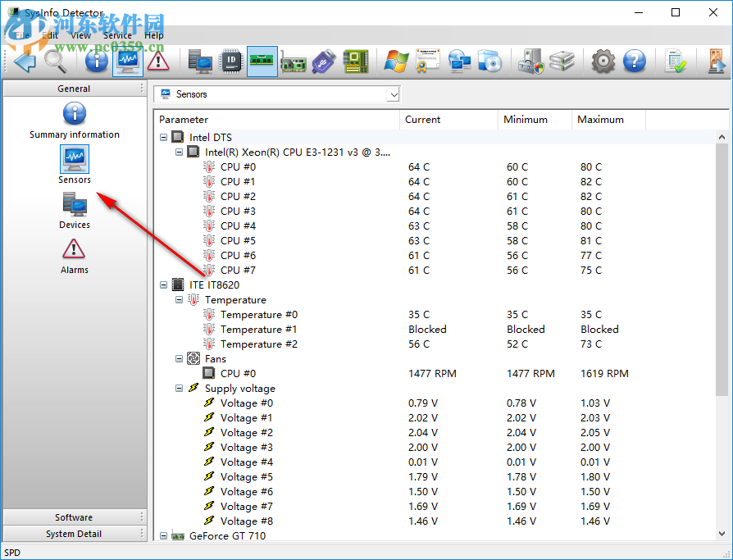This screenshot has width=733, height=560.
Task: Collapse the Supply voltage group
Action: (x=179, y=388)
